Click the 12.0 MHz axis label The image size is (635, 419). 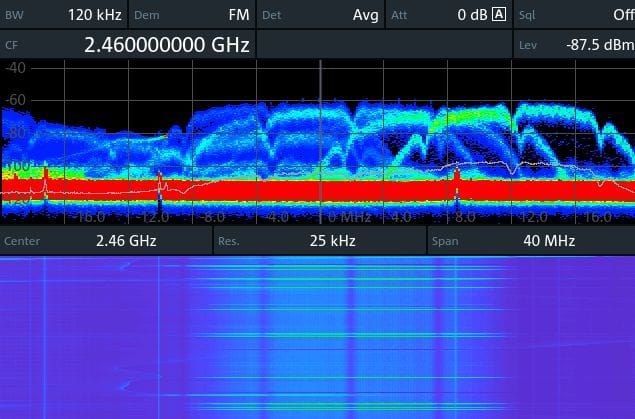pos(534,218)
